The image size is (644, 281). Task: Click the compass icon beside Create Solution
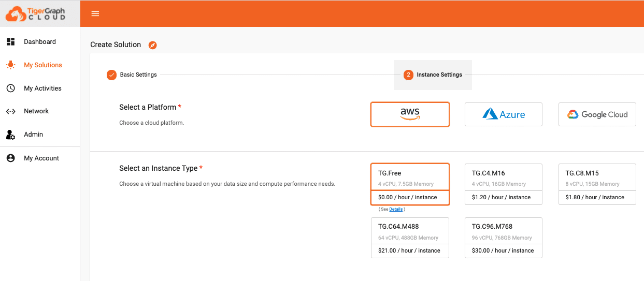pyautogui.click(x=152, y=45)
